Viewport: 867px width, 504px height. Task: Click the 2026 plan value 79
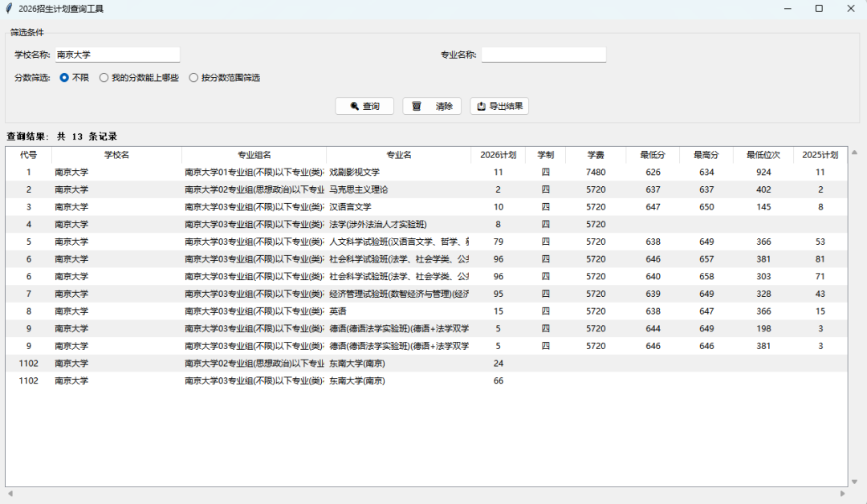pyautogui.click(x=499, y=242)
